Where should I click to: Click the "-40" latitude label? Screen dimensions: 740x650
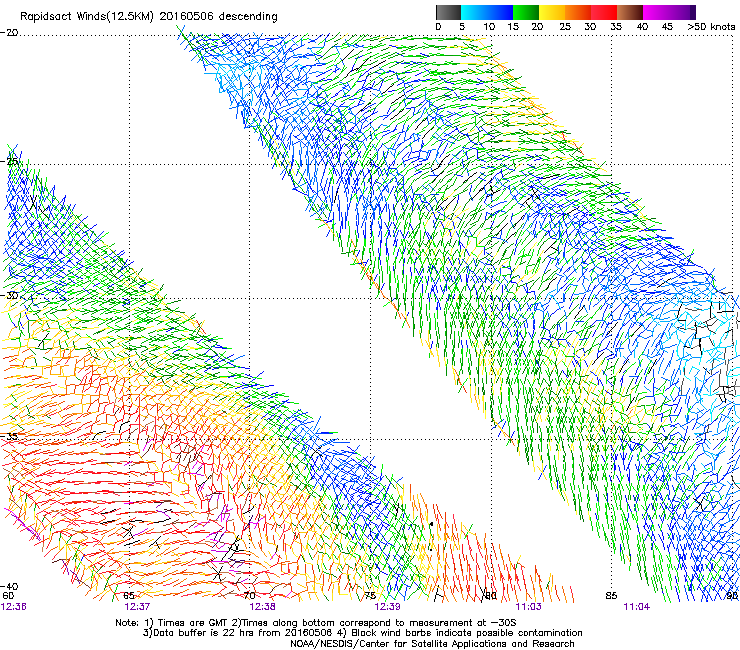tap(9, 587)
